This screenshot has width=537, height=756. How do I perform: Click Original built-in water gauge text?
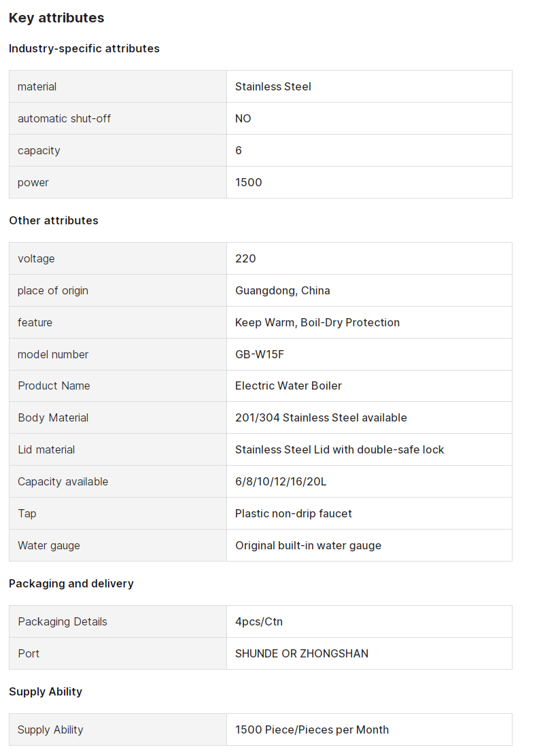point(308,546)
